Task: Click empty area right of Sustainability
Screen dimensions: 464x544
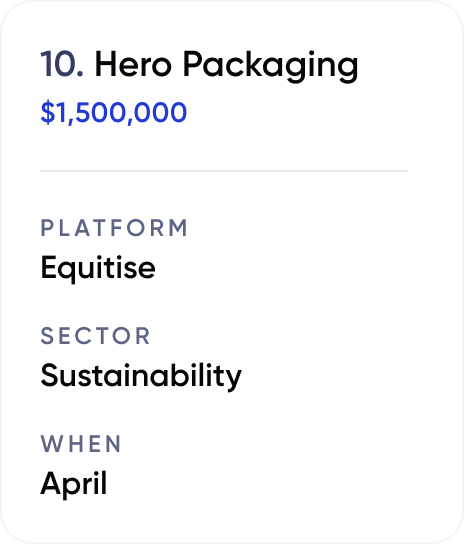Action: (326, 376)
